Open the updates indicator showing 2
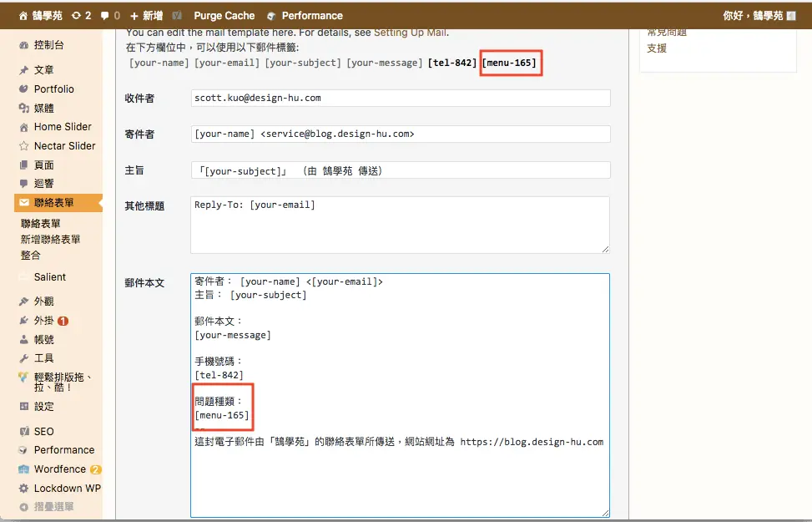 tap(81, 16)
